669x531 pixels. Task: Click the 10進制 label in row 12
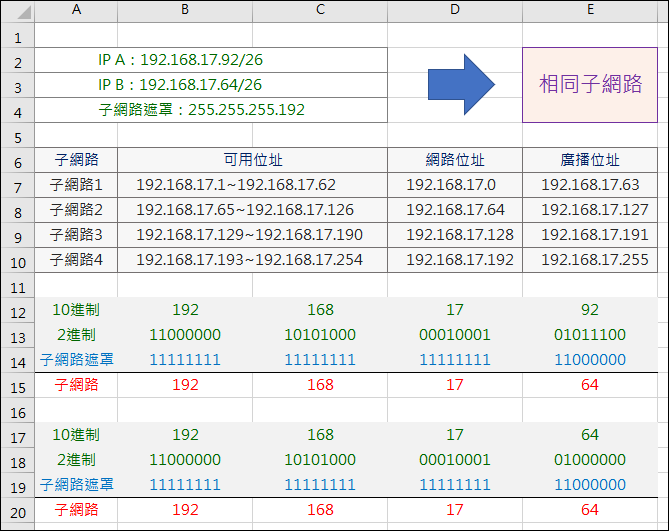click(76, 310)
